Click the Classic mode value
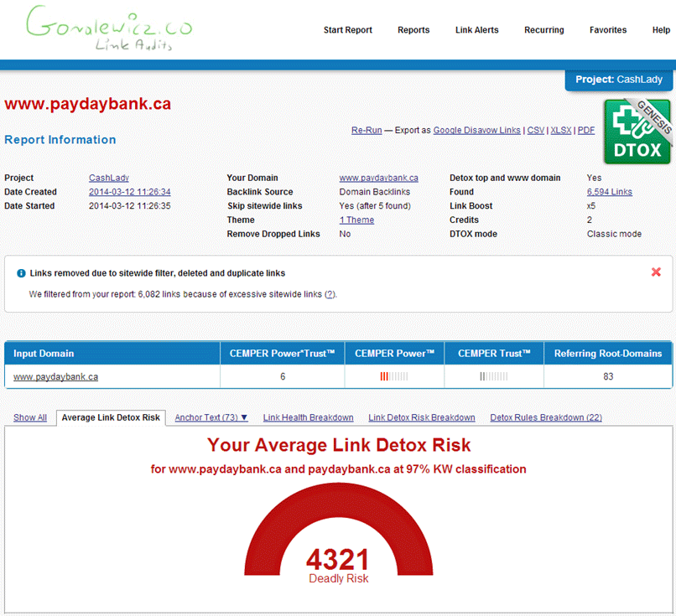This screenshot has height=616, width=676. point(614,234)
